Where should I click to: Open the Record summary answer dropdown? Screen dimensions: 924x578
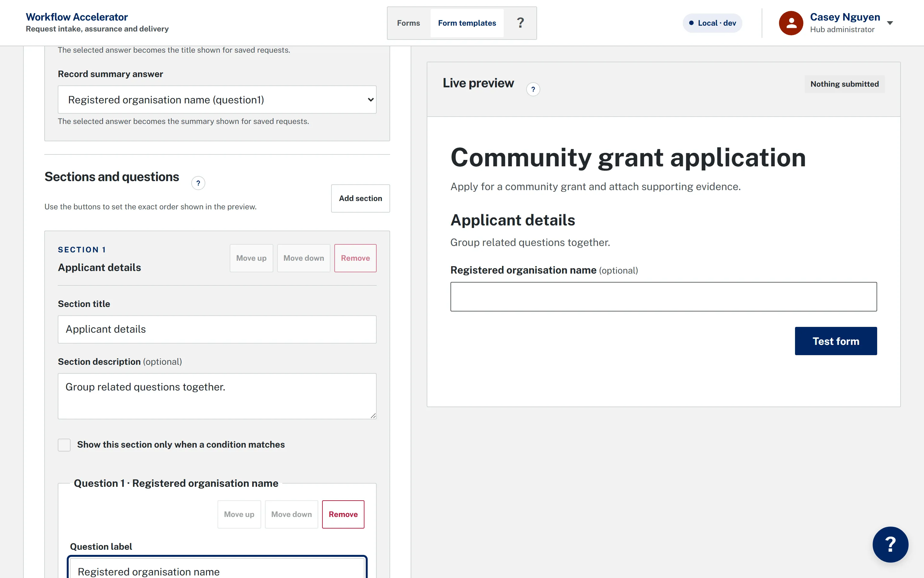[x=217, y=100]
